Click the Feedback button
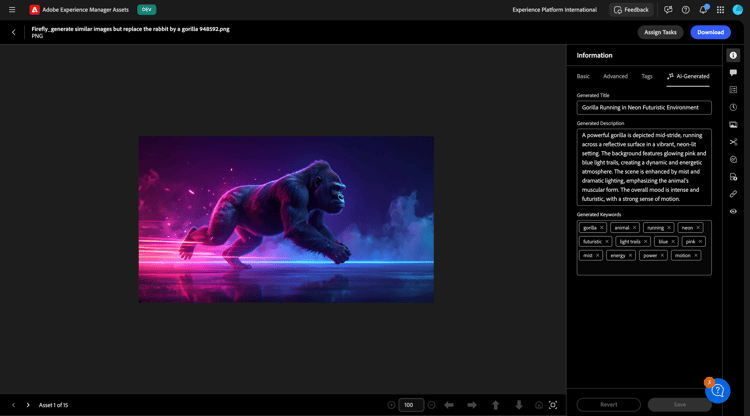The width and height of the screenshot is (750, 416). [631, 10]
